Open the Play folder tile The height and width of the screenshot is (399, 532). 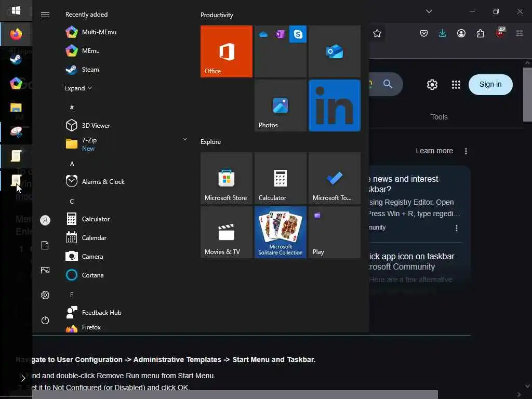335,232
